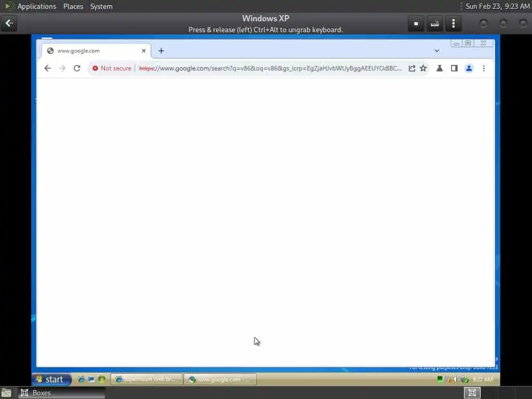Viewport: 532px width, 399px height.
Task: Click the Windows XP title text
Action: point(265,18)
